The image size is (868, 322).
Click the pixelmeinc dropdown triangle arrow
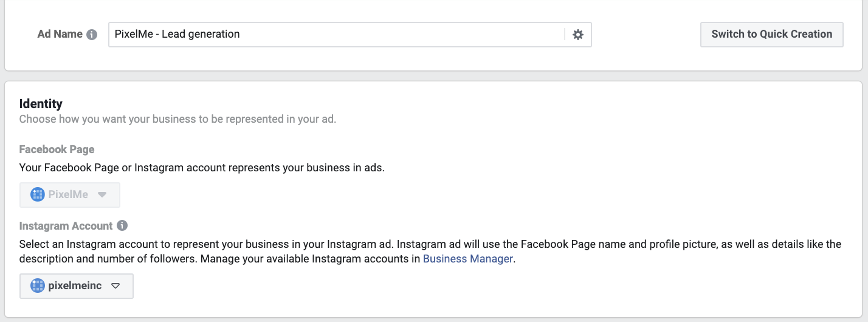point(115,286)
